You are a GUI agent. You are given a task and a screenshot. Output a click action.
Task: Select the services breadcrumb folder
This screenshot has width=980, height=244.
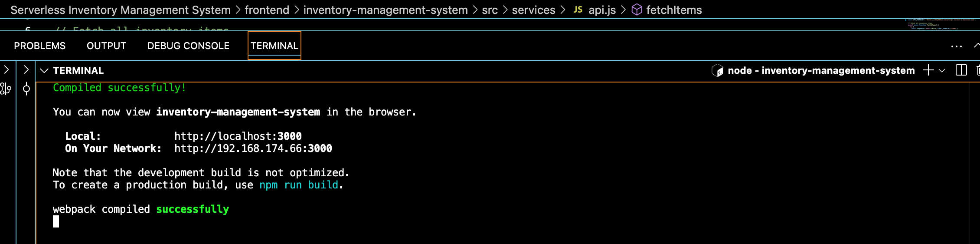click(533, 10)
